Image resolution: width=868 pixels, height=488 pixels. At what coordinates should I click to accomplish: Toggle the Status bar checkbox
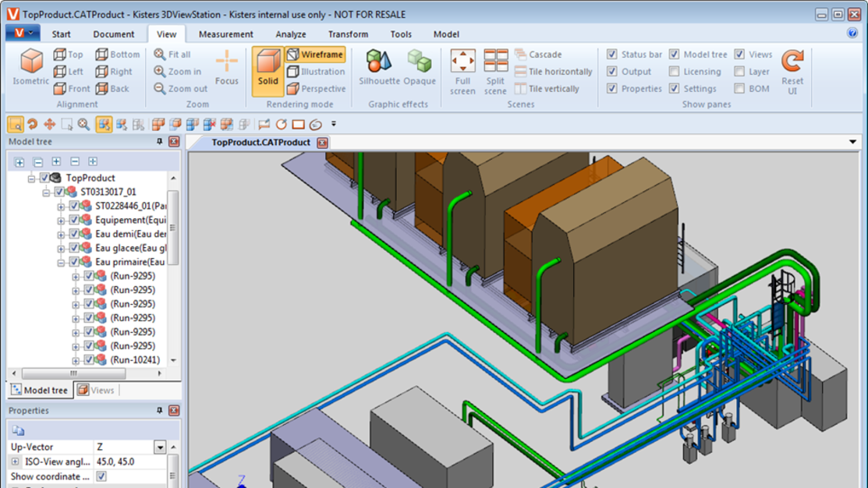coord(611,55)
